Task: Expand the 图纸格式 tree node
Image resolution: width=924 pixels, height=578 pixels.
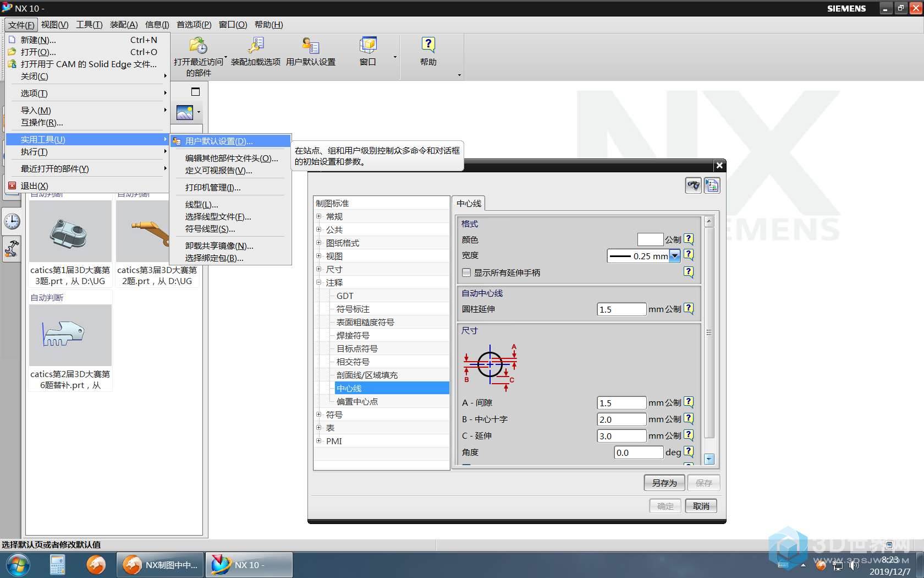Action: click(x=318, y=243)
